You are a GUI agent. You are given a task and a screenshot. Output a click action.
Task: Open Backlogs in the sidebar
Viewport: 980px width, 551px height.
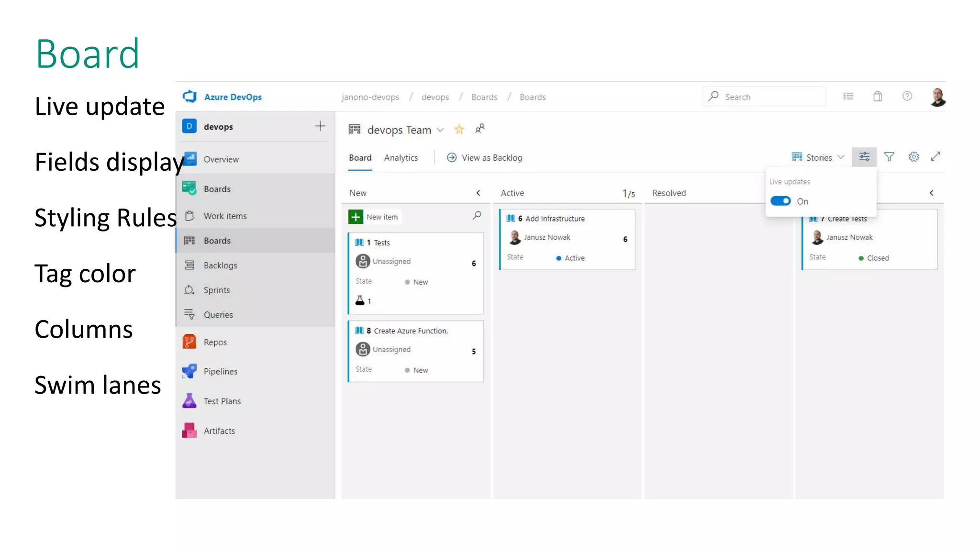pyautogui.click(x=220, y=265)
